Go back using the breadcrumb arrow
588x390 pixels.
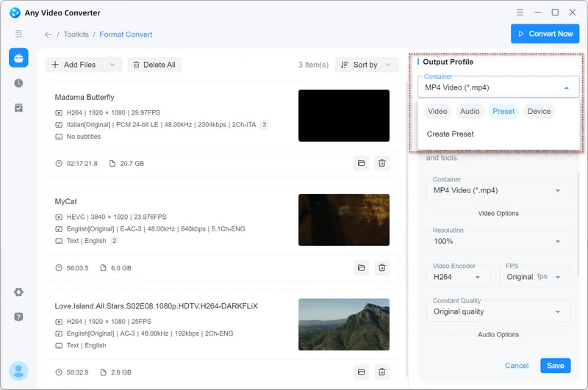(x=49, y=35)
